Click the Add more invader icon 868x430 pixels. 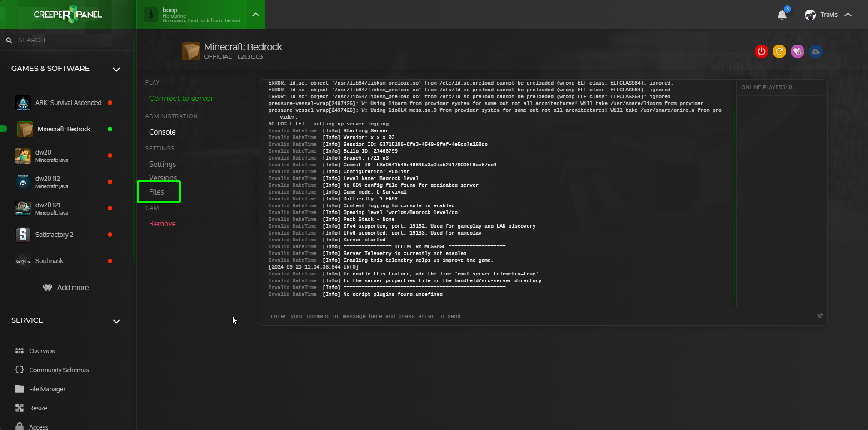[x=48, y=287]
